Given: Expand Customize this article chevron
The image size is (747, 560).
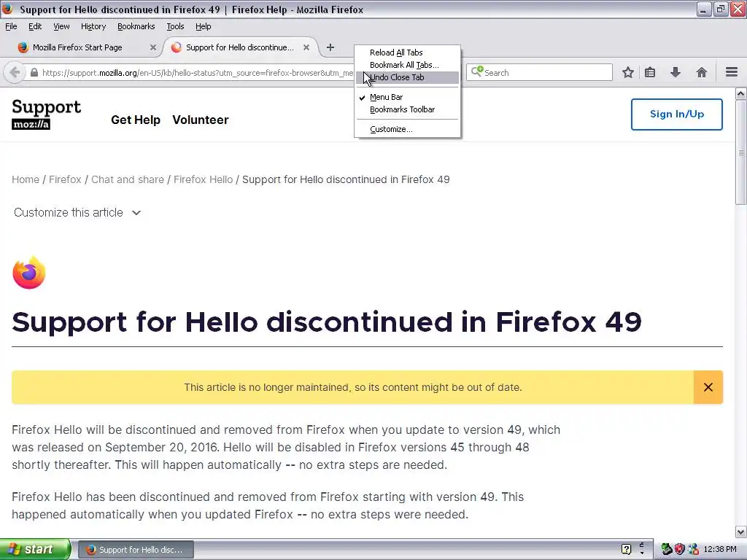Looking at the screenshot, I should pyautogui.click(x=136, y=213).
